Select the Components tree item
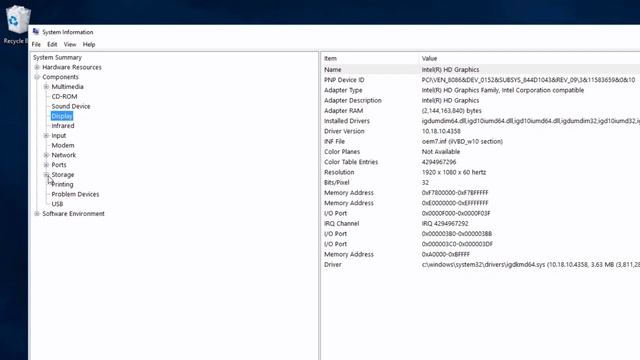 (x=60, y=77)
